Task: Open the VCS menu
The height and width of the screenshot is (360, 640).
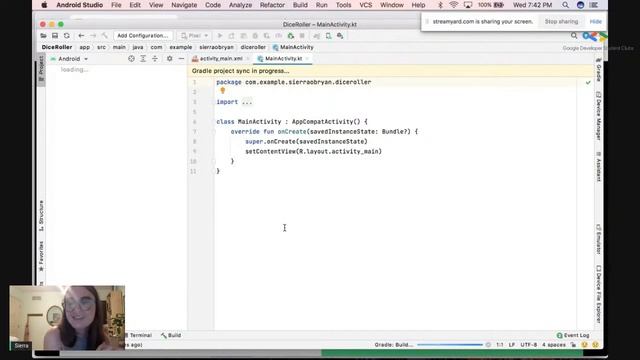Action: [x=365, y=5]
